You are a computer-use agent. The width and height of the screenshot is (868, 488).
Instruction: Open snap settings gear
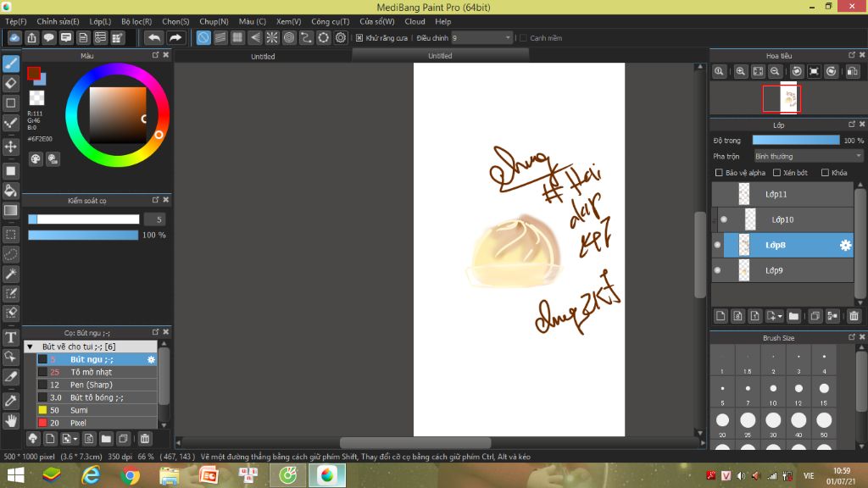pyautogui.click(x=341, y=37)
